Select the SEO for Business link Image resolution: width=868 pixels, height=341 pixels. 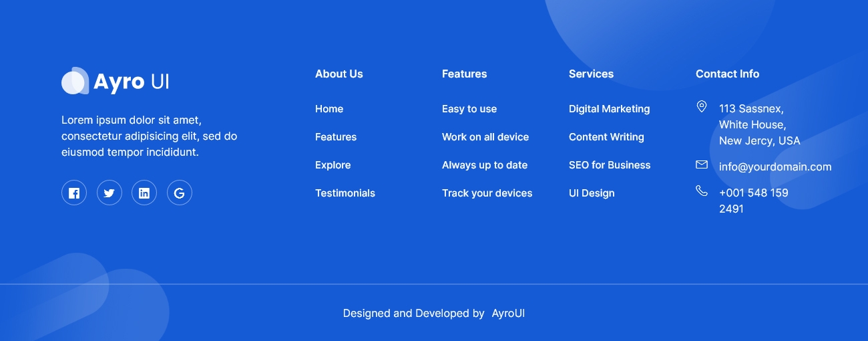point(610,165)
